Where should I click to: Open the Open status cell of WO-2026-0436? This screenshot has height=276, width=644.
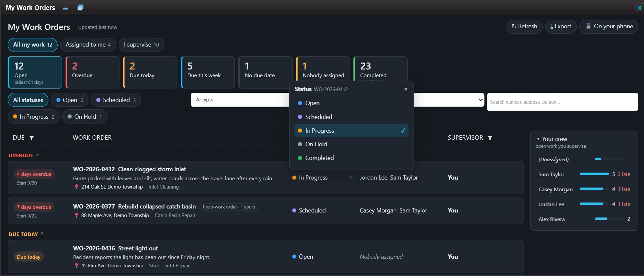coord(303,257)
